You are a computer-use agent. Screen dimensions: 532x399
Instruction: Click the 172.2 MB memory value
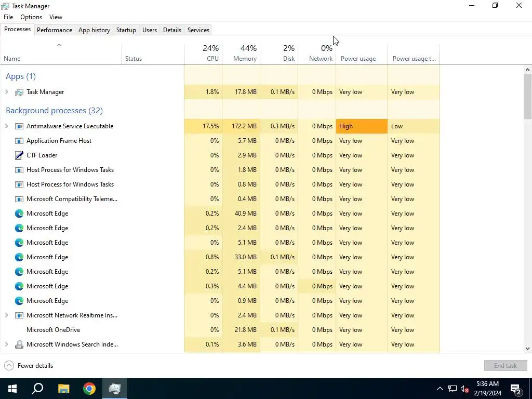(244, 126)
